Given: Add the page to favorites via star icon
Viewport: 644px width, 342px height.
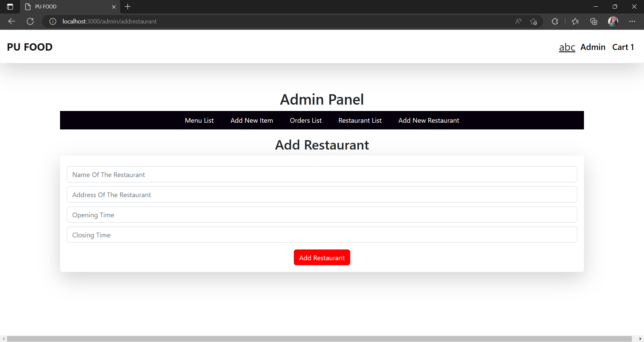Looking at the screenshot, I should [534, 21].
